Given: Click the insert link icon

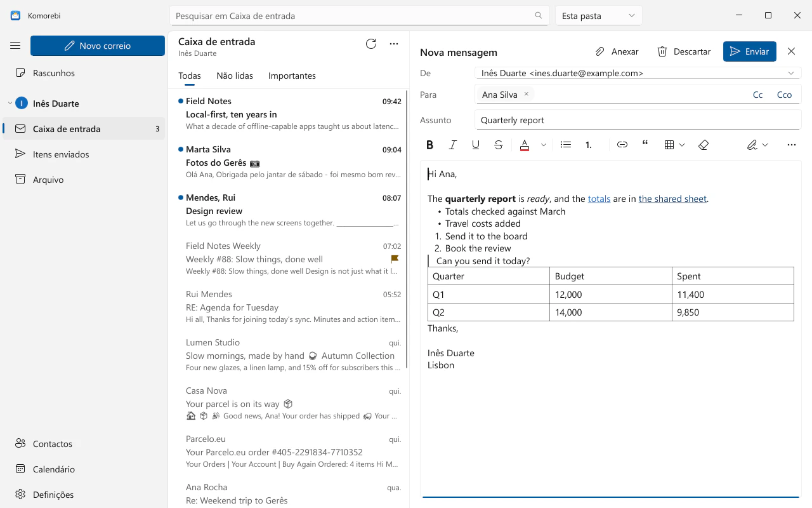Looking at the screenshot, I should (x=622, y=145).
